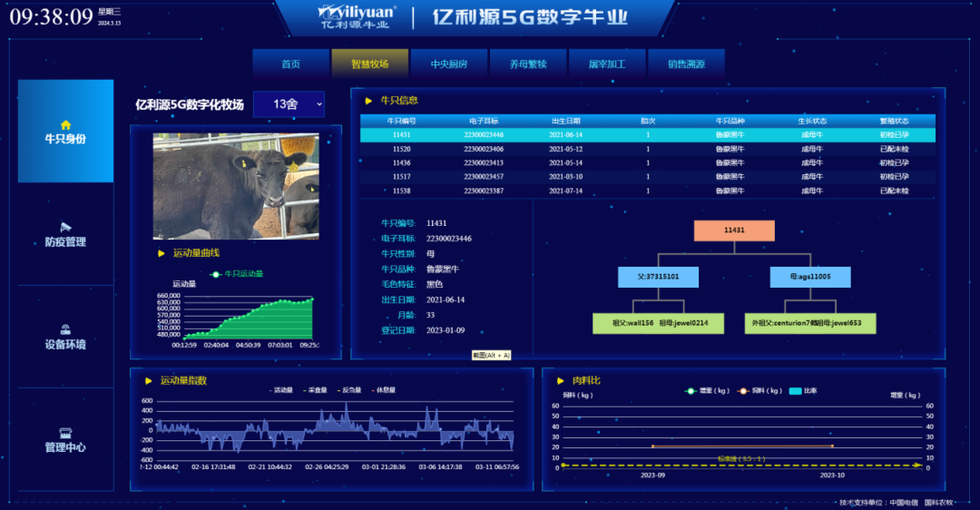Click birth date cell 2021-07-14
This screenshot has height=510, width=980.
pyautogui.click(x=565, y=191)
